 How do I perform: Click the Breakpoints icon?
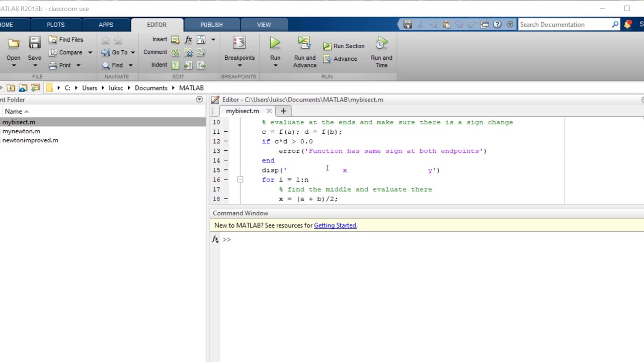click(x=239, y=44)
